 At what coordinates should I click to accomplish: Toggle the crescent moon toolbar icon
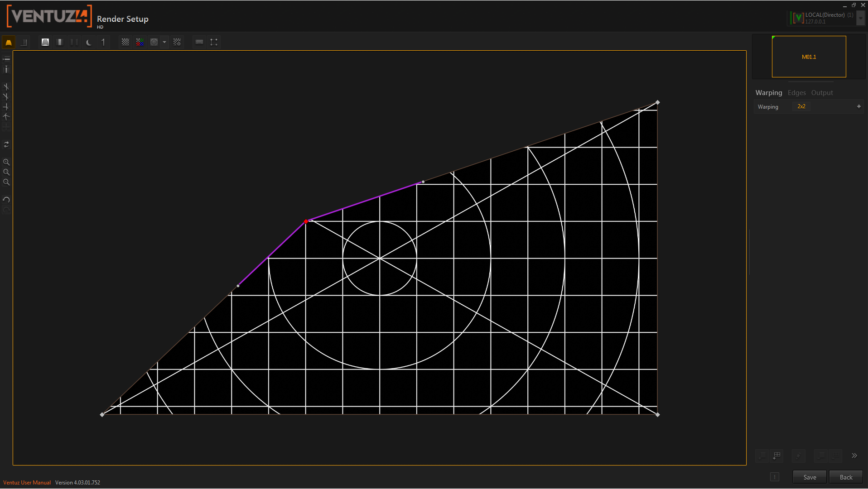(x=89, y=42)
